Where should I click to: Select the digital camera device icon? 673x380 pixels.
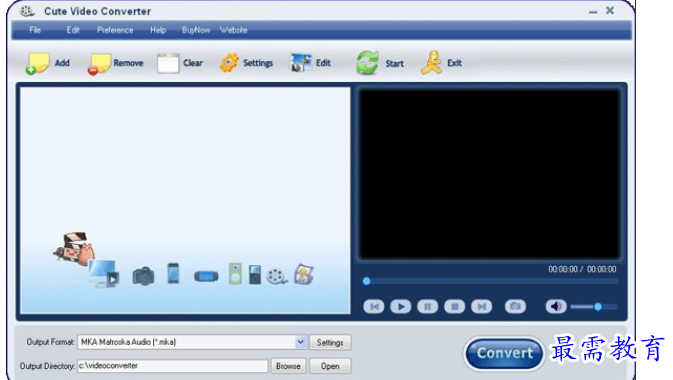click(143, 276)
